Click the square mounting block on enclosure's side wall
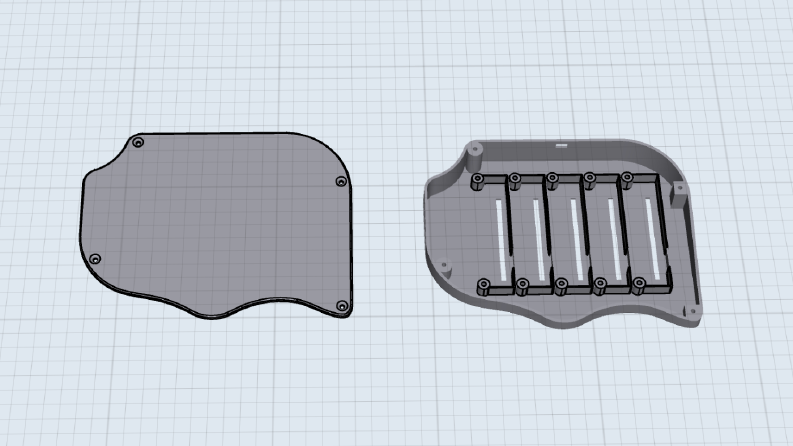Screen dimensions: 793x446 [x=679, y=195]
